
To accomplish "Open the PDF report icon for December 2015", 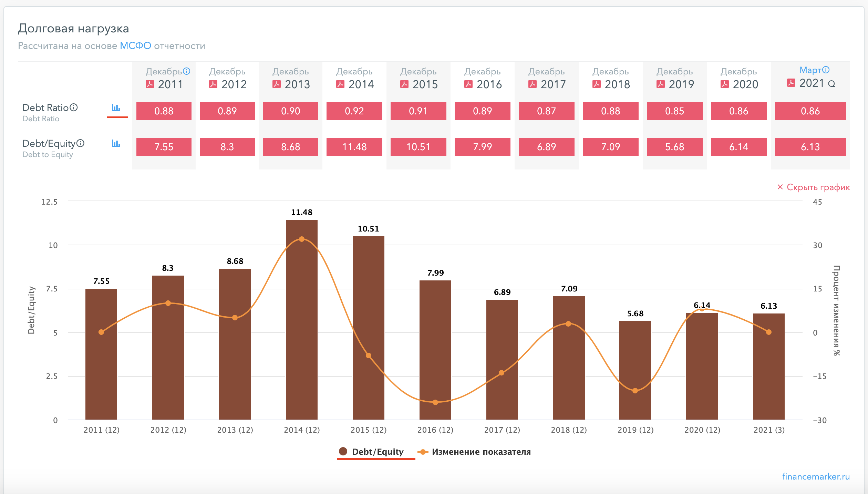I will pos(404,84).
